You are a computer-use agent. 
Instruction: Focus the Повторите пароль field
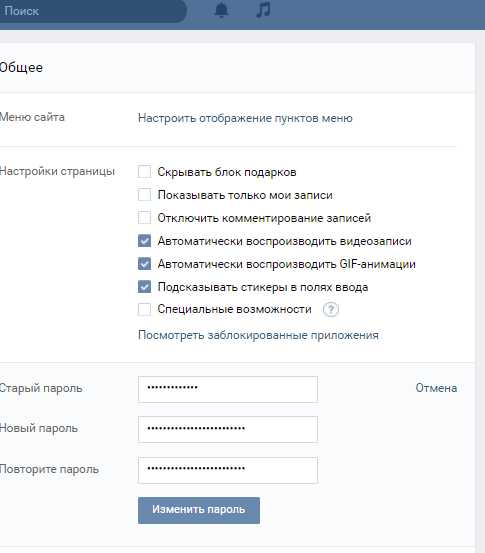(228, 470)
